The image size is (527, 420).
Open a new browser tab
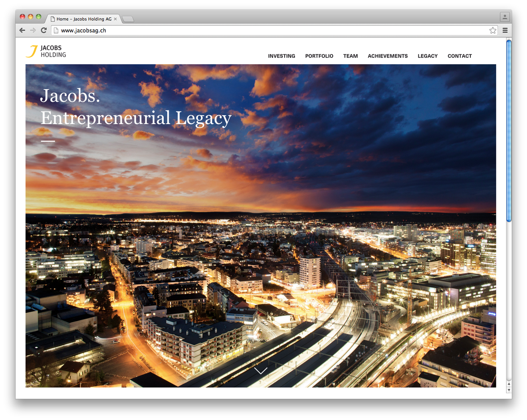tap(128, 19)
